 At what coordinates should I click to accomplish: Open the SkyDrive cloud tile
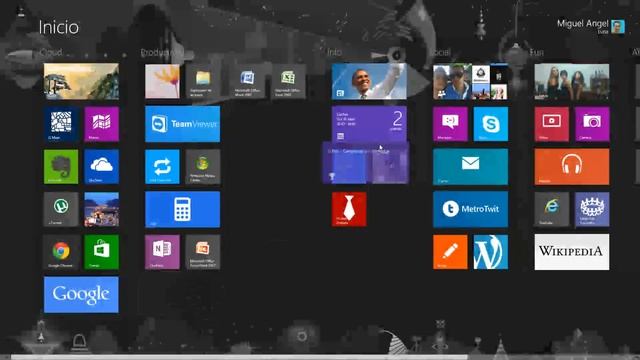click(102, 167)
